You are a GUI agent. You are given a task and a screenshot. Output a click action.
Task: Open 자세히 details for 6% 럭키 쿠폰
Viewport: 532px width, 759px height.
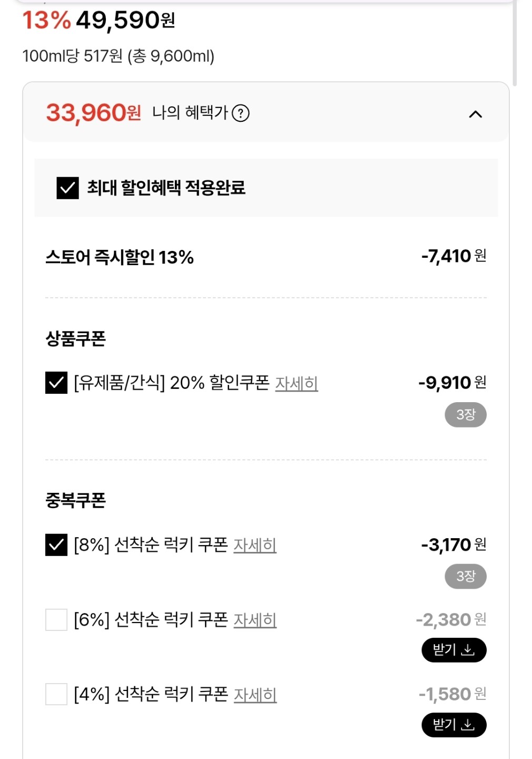pos(255,620)
